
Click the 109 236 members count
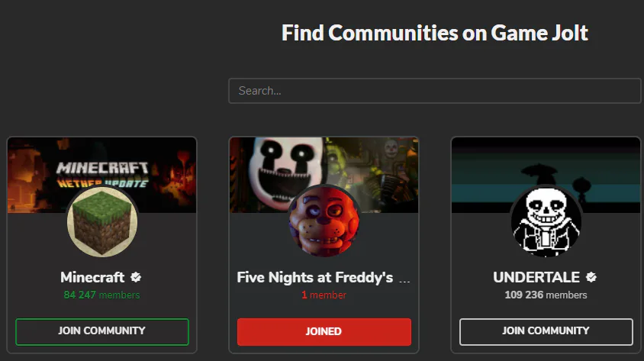[x=546, y=295]
